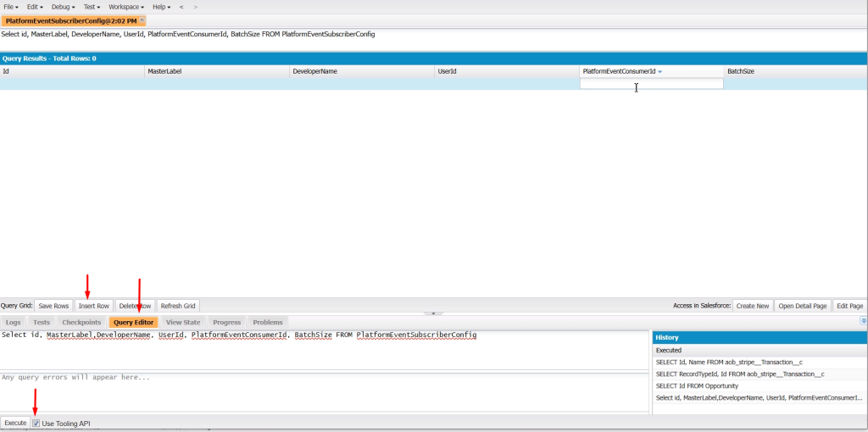Click inside the query editor text area
Viewport: 868px width, 432px height.
coord(325,350)
